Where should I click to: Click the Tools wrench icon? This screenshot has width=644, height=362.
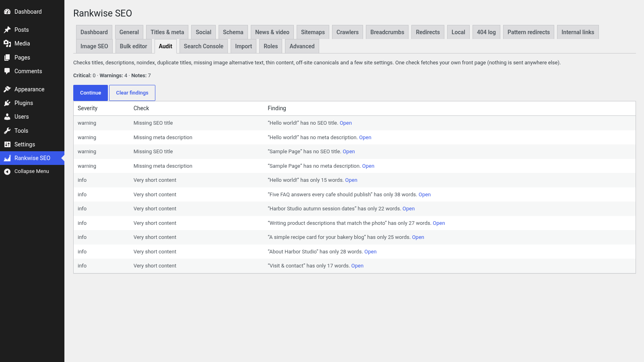pos(7,131)
